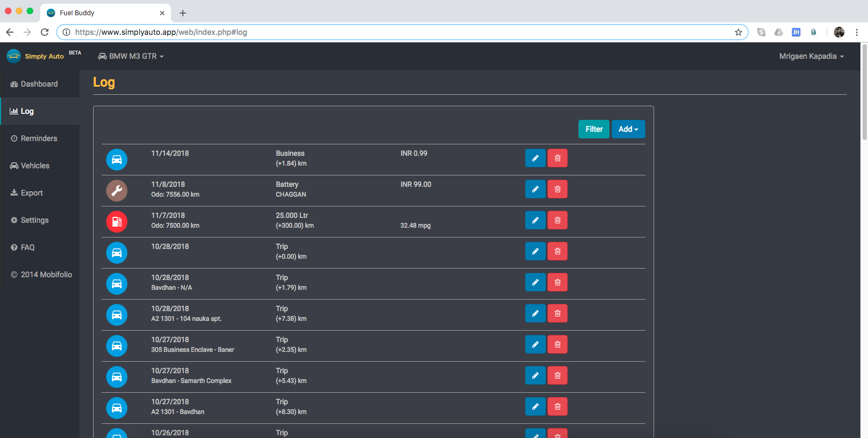
Task: Reload the page in Chrome
Action: (x=45, y=32)
